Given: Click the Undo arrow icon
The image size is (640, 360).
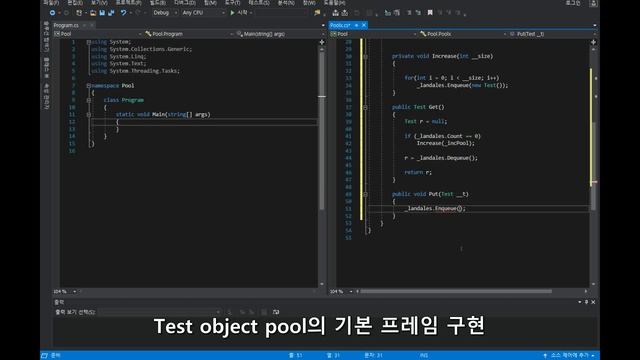Looking at the screenshot, I should click(x=123, y=13).
